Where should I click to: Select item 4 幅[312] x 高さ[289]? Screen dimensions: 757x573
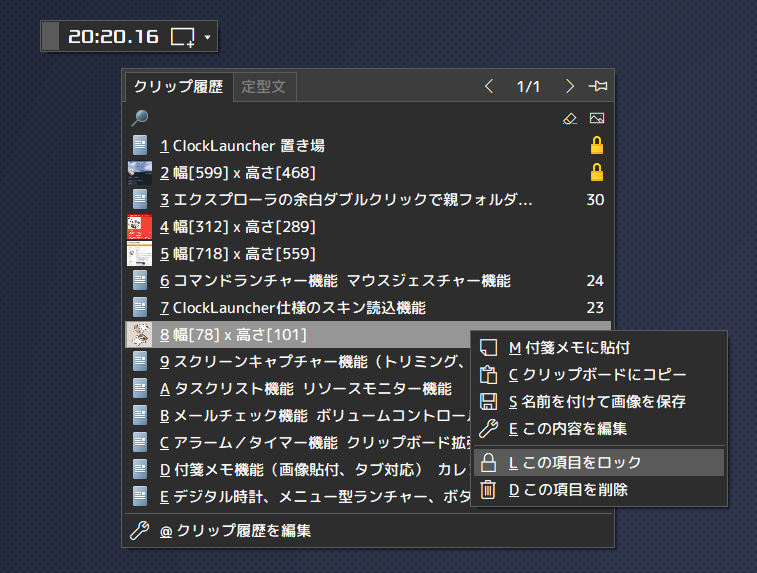click(x=368, y=226)
